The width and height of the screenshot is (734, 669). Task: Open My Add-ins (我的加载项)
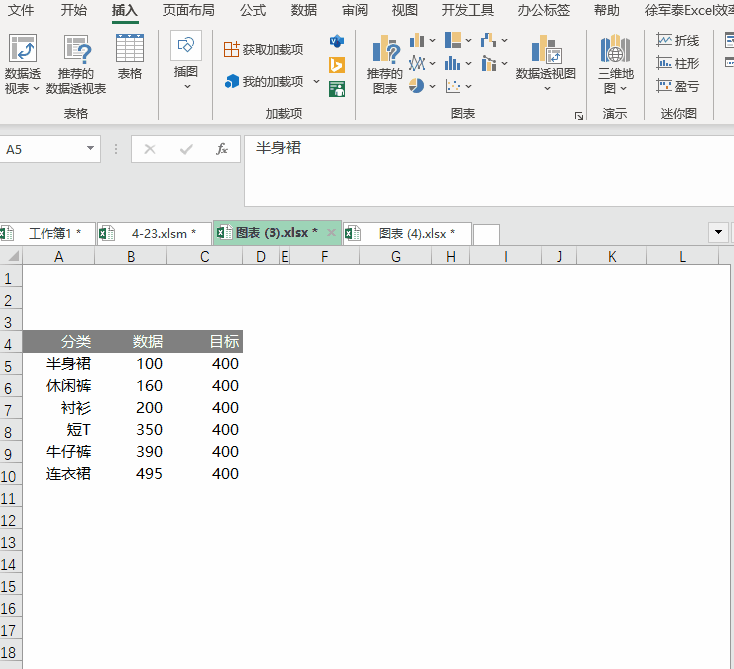tap(264, 81)
